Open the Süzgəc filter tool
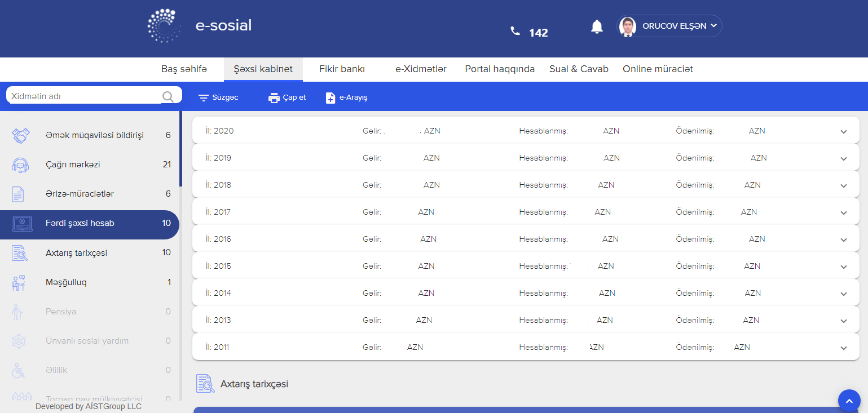 (204, 98)
